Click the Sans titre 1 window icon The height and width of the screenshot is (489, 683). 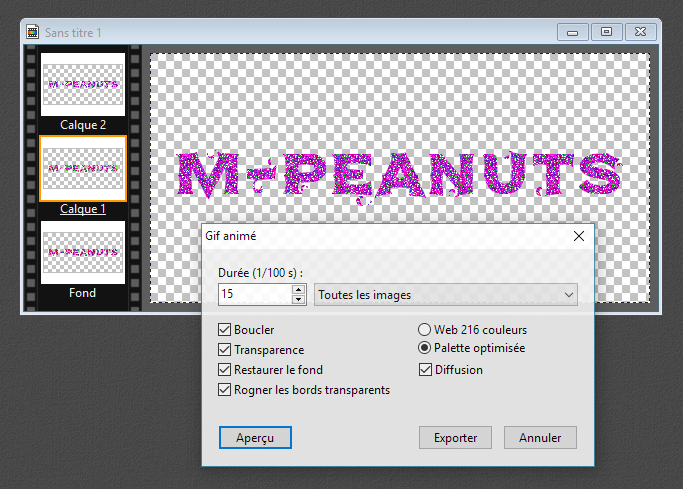32,32
